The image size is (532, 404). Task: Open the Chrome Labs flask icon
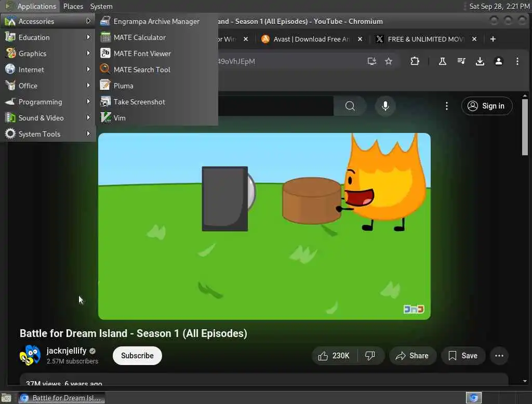pyautogui.click(x=443, y=61)
